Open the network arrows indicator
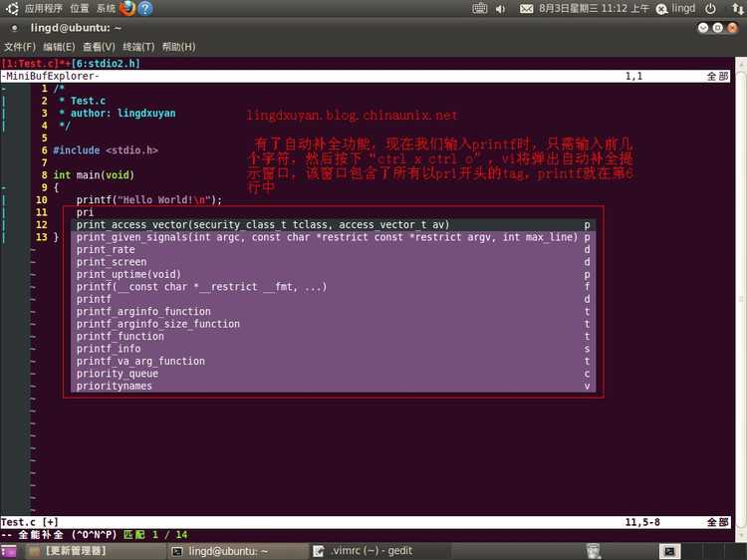The image size is (747, 560). (737, 9)
